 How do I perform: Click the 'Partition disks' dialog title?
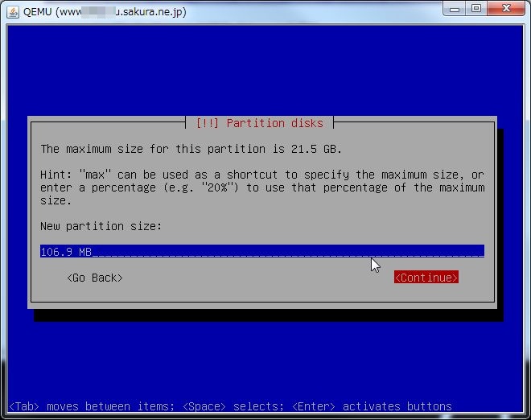coord(260,123)
